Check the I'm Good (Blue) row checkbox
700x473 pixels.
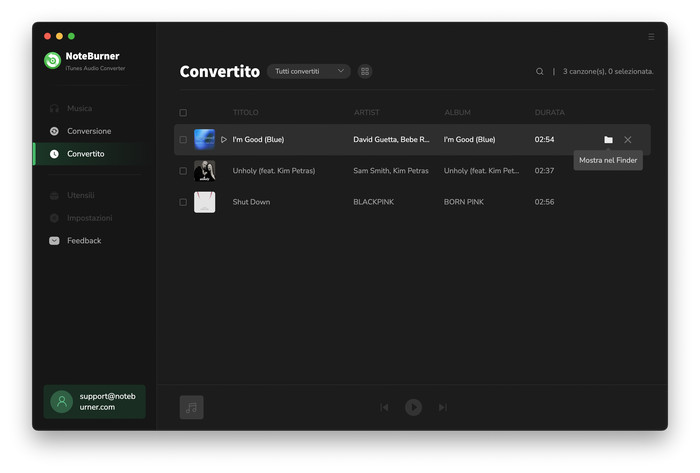183,140
